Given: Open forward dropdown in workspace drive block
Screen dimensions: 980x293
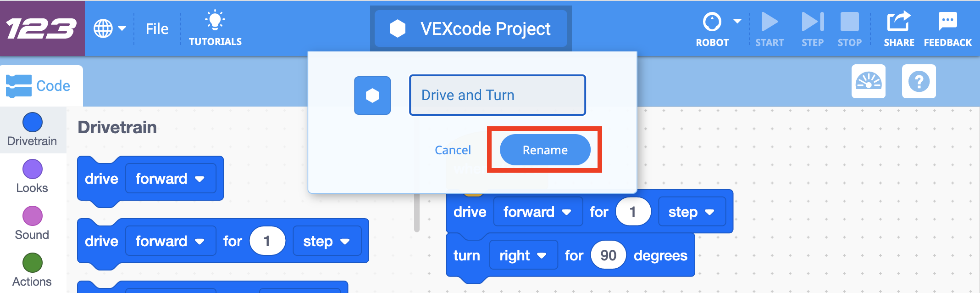Looking at the screenshot, I should (x=538, y=212).
